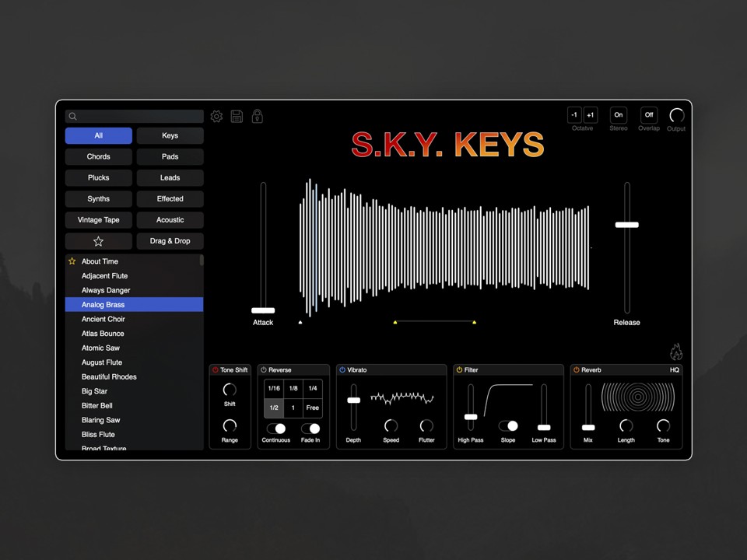Select the Bitter Bell preset
747x560 pixels.
pos(134,406)
